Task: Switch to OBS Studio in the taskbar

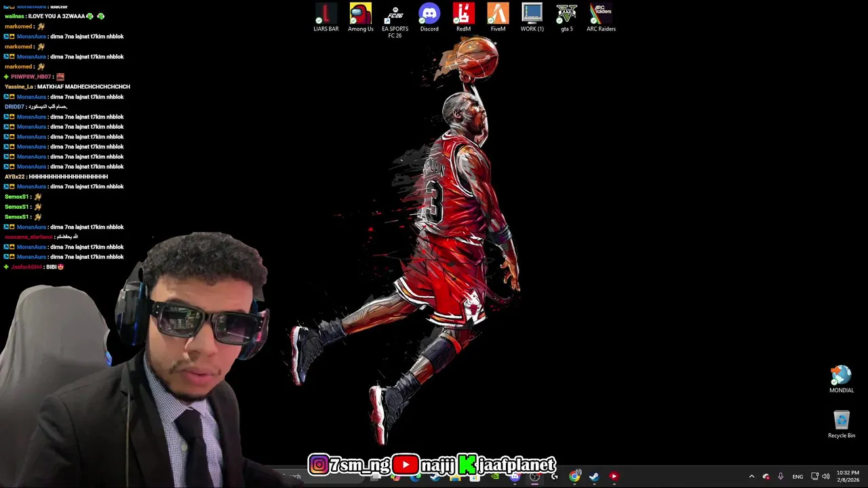Action: [x=534, y=476]
